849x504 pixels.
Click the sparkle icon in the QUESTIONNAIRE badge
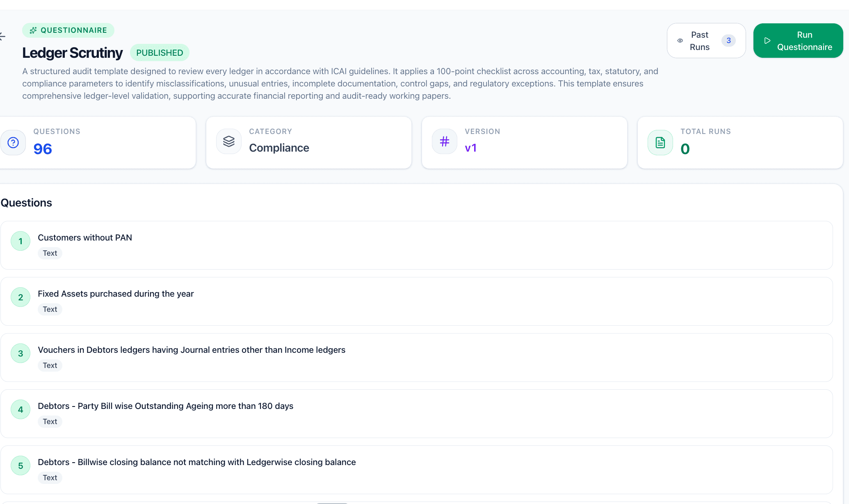point(33,30)
